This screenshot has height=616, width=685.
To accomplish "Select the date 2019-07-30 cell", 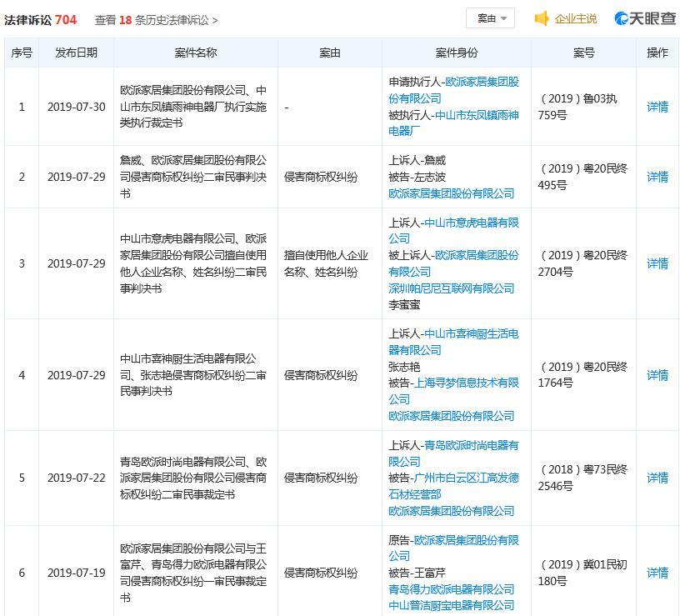I will [x=77, y=107].
